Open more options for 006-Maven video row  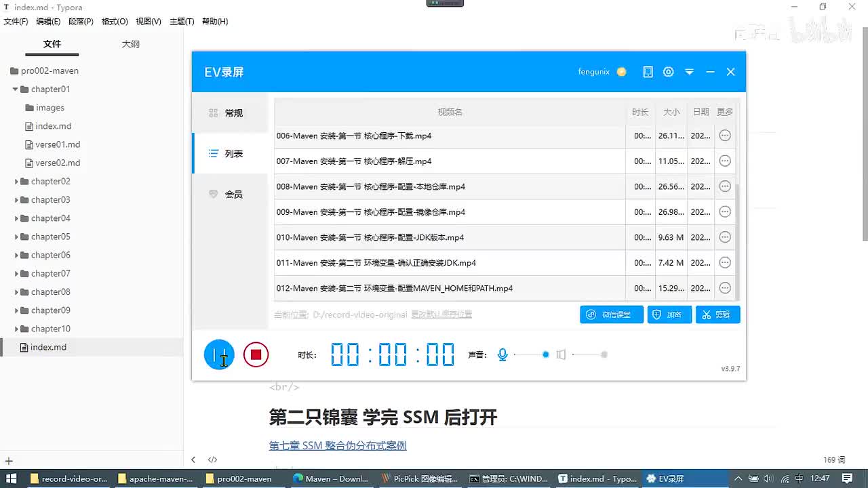725,136
